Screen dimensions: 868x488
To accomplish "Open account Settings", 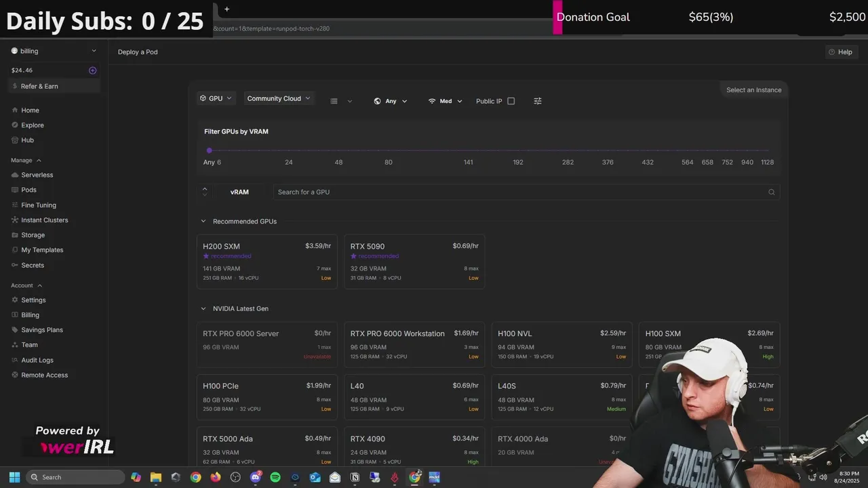I will (x=33, y=300).
